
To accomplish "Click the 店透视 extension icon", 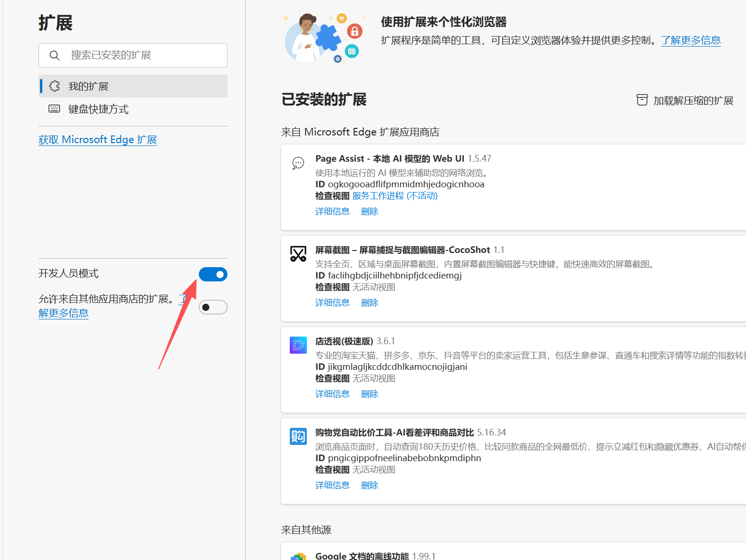I will [x=298, y=345].
